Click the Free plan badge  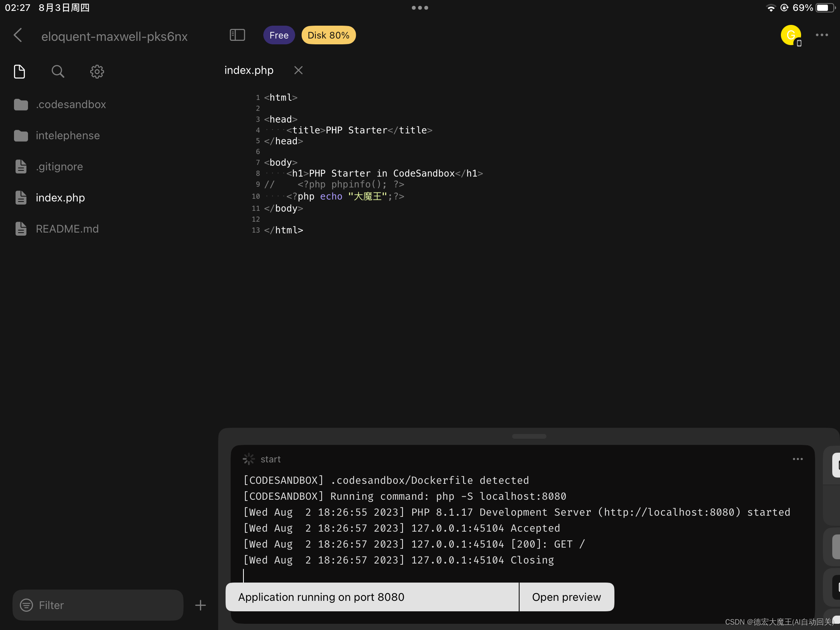pos(279,35)
